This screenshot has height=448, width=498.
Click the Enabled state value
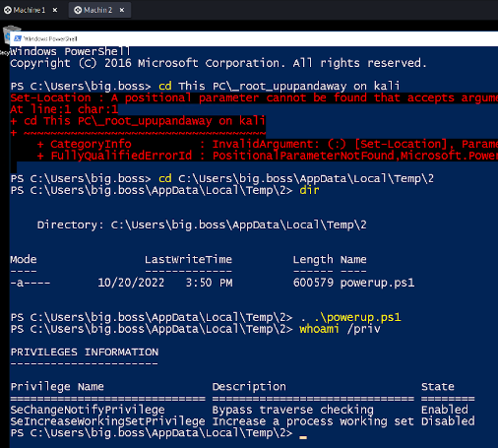[x=445, y=410]
